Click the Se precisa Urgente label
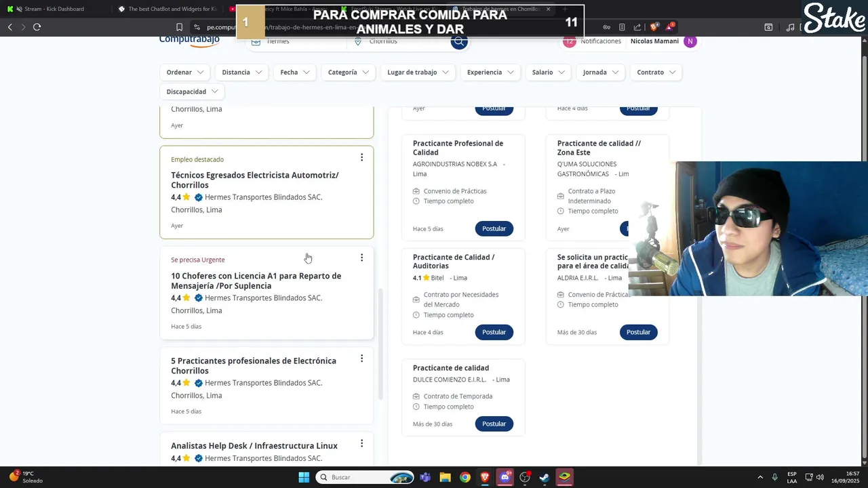Viewport: 868px width, 488px height. pos(197,260)
